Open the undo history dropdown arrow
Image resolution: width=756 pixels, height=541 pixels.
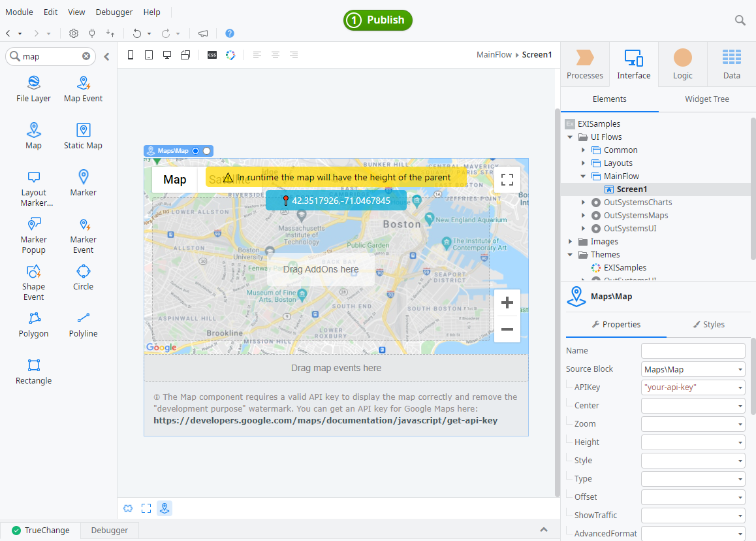point(150,34)
